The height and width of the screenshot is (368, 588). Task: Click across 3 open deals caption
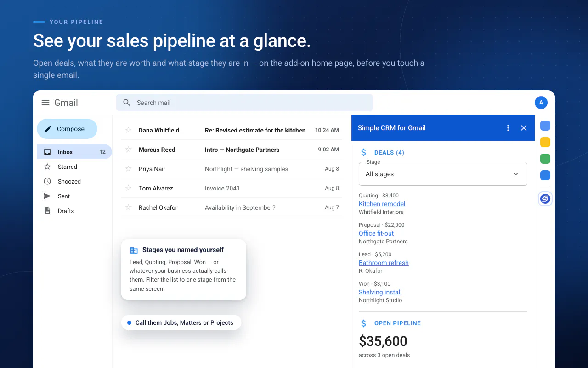tap(384, 355)
